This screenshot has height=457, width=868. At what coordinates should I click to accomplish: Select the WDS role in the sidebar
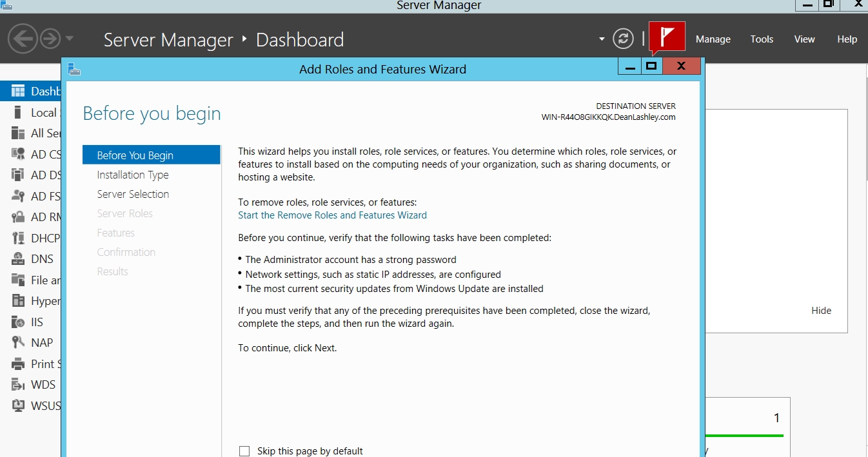coord(31,384)
